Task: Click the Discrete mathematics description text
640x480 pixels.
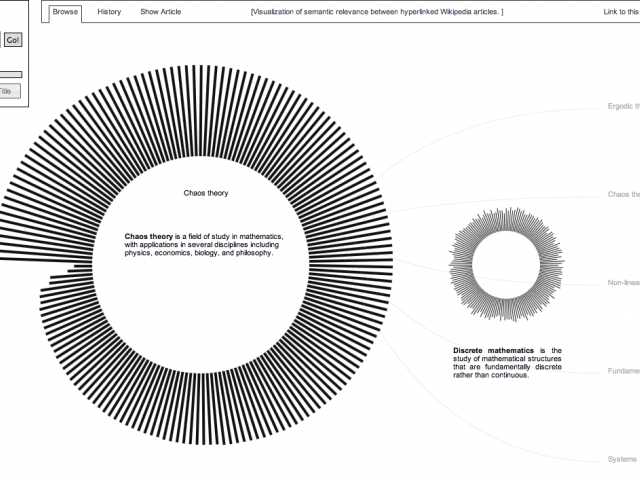Action: tap(507, 369)
